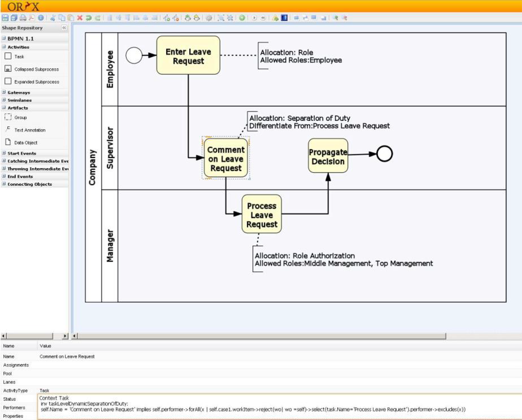This screenshot has height=420, width=522.
Task: Select the Enter Leave Request task
Action: pos(188,55)
